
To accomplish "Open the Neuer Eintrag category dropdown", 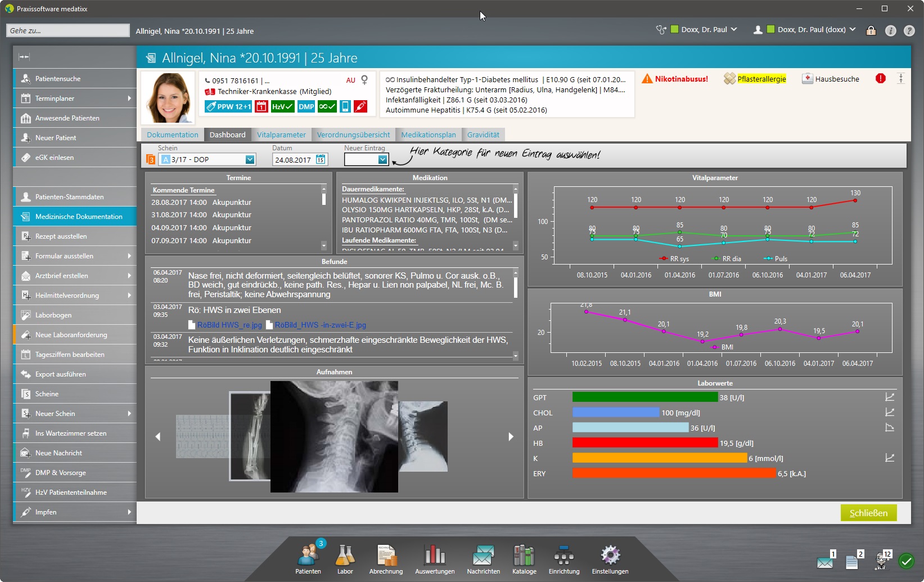I will (x=382, y=160).
